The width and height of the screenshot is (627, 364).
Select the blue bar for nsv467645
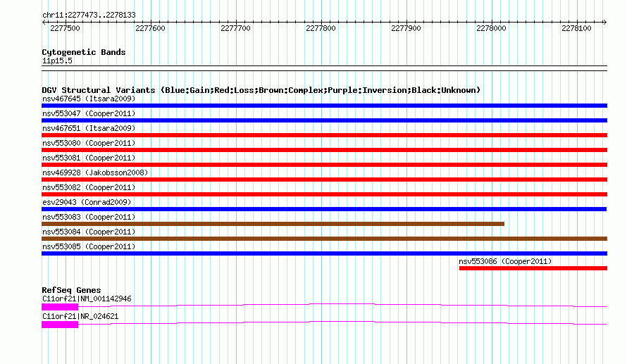coord(324,106)
